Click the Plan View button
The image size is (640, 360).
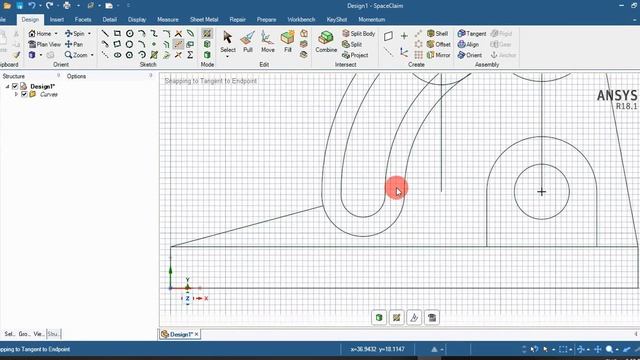pyautogui.click(x=44, y=44)
